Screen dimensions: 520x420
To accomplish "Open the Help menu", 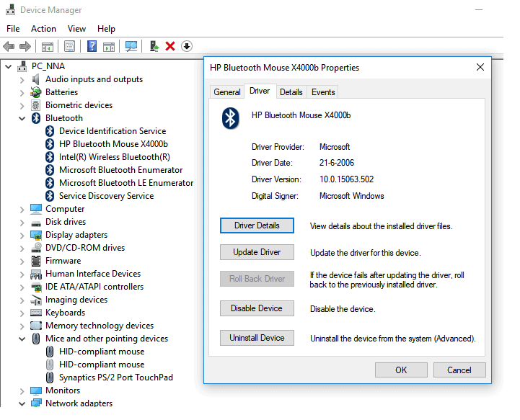I will pyautogui.click(x=106, y=29).
